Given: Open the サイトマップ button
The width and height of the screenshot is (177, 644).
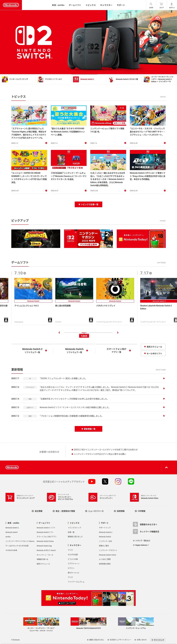Looking at the screenshot, I should click(x=158, y=640).
